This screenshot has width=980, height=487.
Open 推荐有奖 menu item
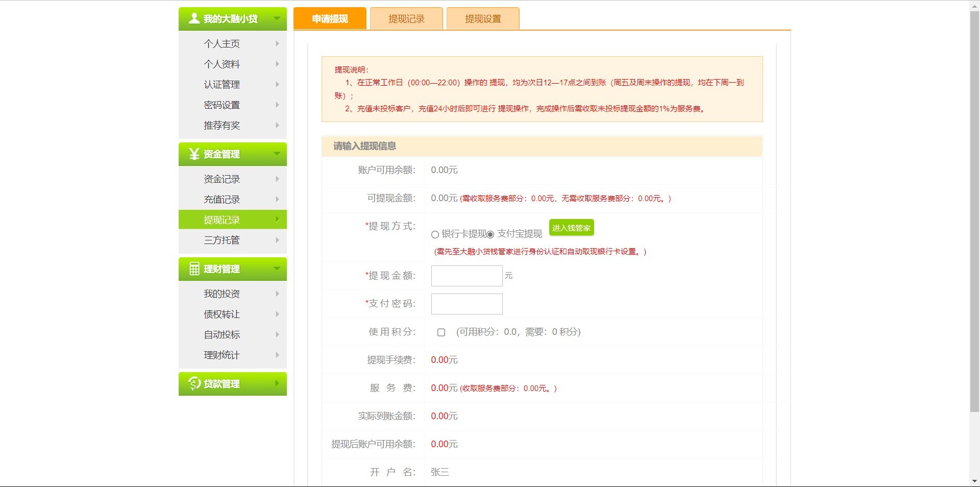[222, 125]
